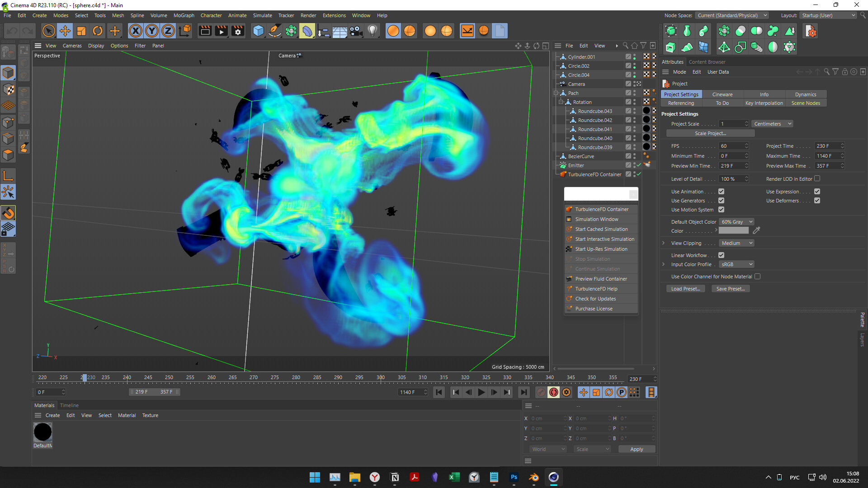Screen dimensions: 868x488
Task: Select the Default material thumbnail
Action: 43,432
